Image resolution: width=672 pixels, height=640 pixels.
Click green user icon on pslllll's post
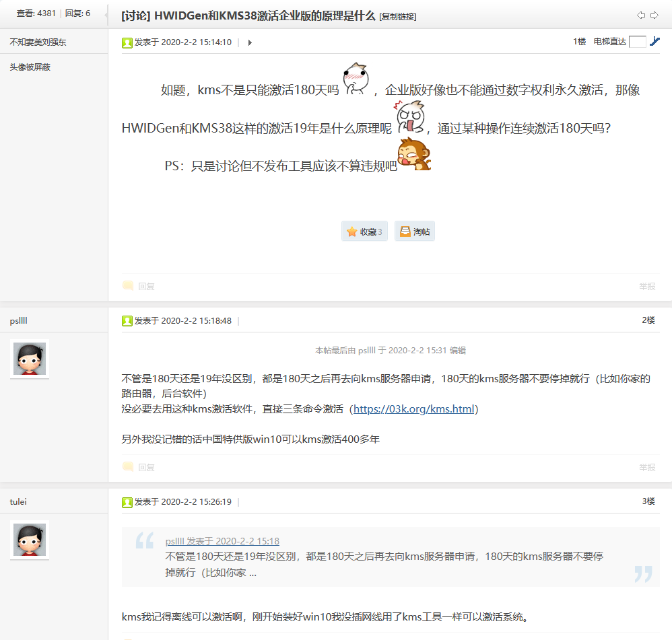pyautogui.click(x=127, y=321)
